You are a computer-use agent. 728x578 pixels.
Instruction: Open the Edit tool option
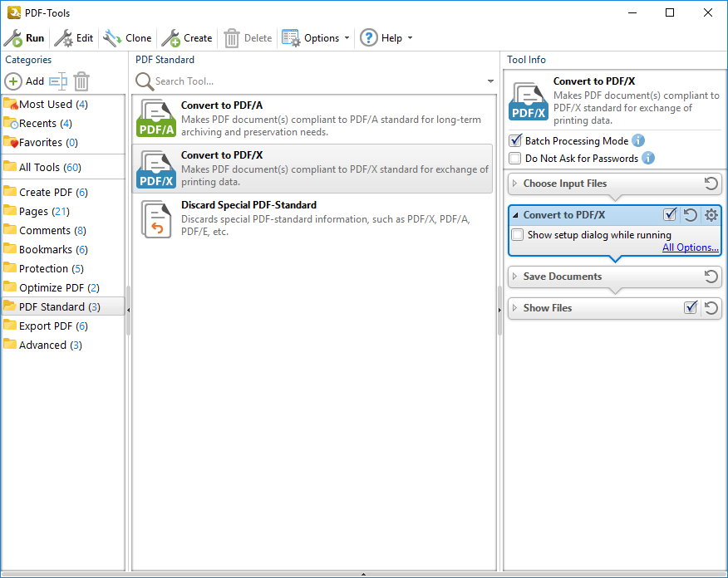(x=74, y=38)
